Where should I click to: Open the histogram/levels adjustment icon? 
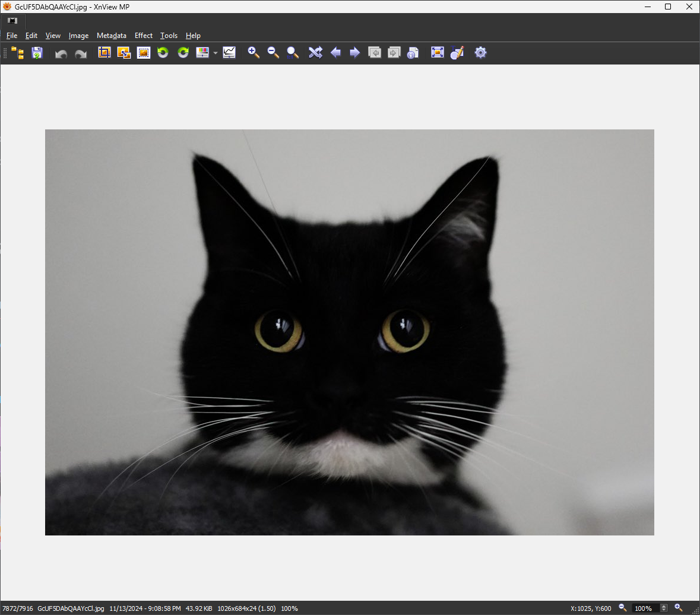(229, 53)
